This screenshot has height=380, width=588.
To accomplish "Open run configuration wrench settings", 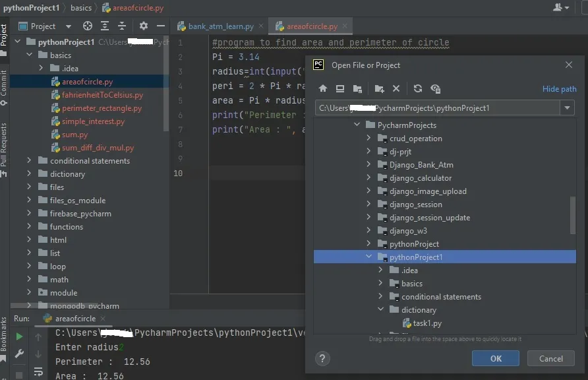I will tap(19, 354).
